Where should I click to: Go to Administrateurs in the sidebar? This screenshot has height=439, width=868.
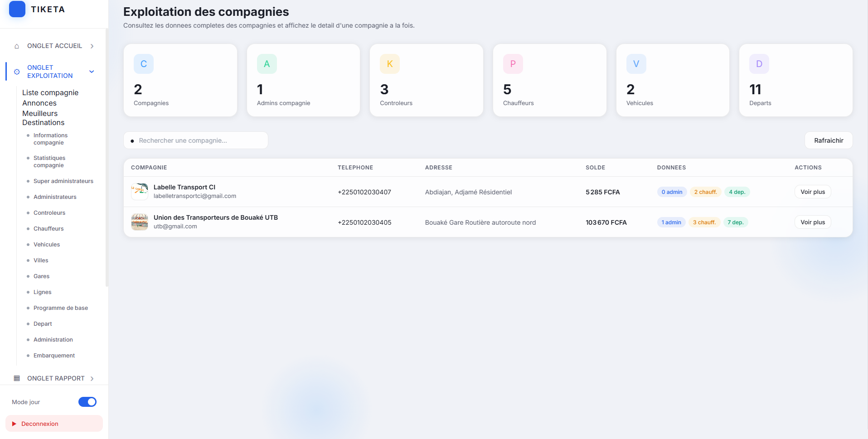point(55,197)
